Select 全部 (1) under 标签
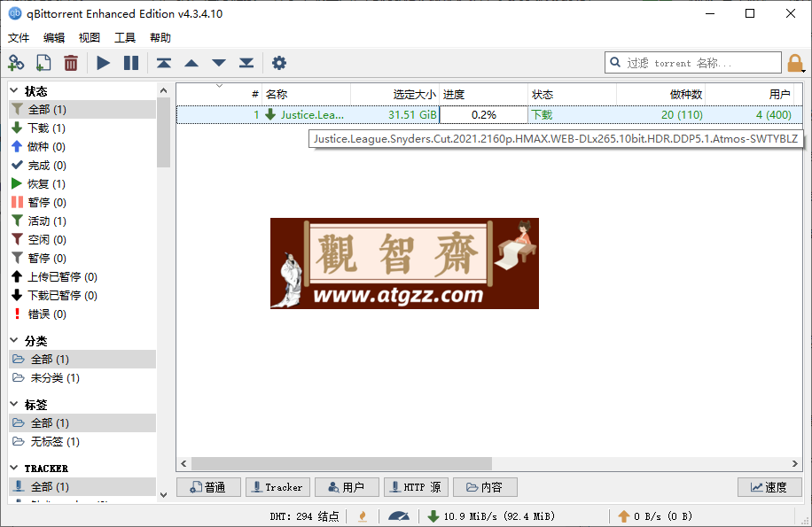The height and width of the screenshot is (527, 812). point(82,422)
